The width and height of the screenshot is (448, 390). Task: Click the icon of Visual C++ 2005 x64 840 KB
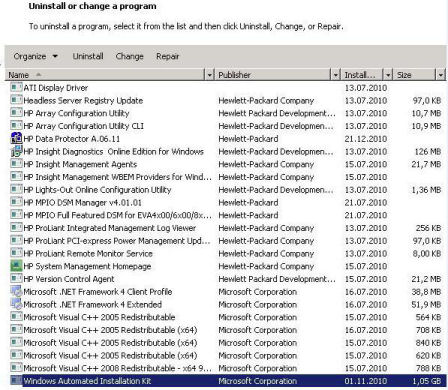(x=16, y=342)
